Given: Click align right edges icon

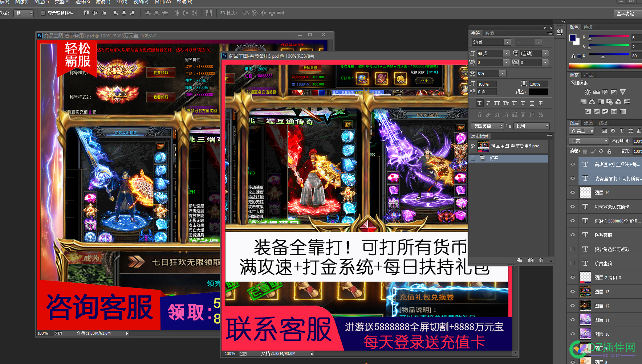Looking at the screenshot, I should coord(133,13).
